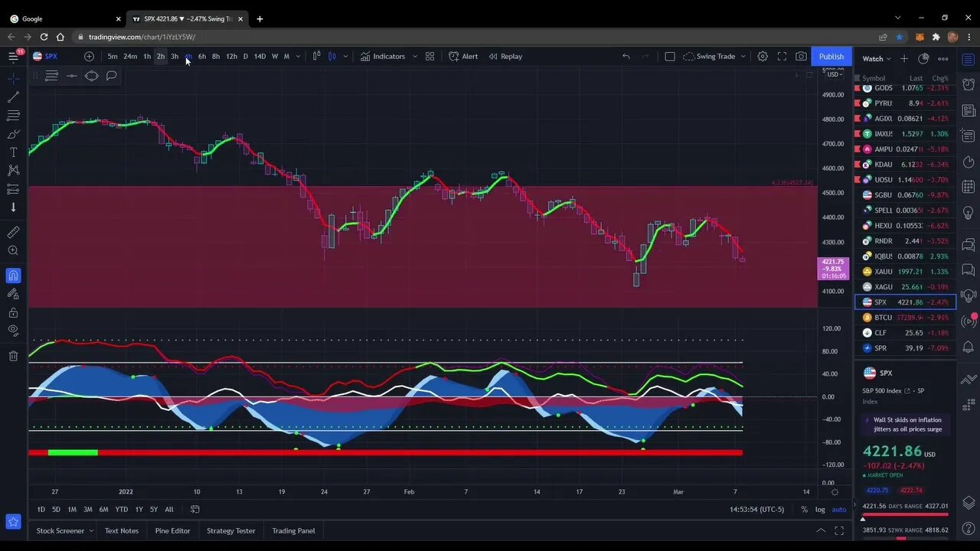
Task: Open the patterns drawing tool
Action: [x=13, y=171]
